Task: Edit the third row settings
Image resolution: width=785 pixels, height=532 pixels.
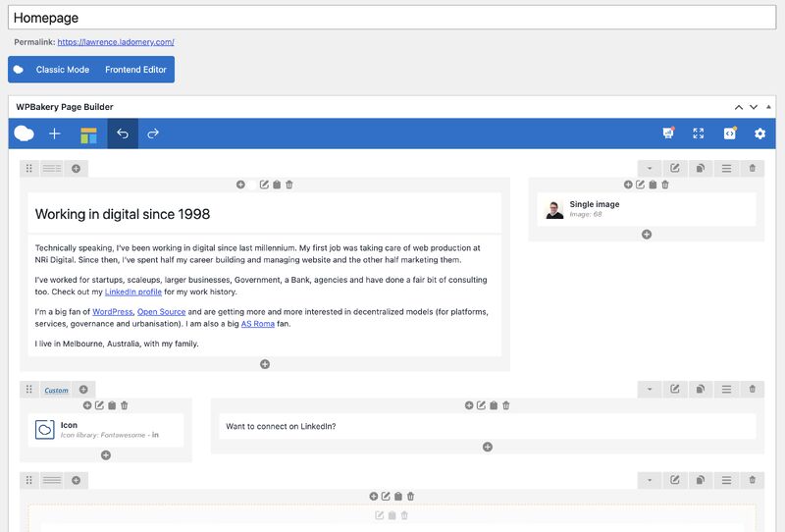Action: coord(675,480)
